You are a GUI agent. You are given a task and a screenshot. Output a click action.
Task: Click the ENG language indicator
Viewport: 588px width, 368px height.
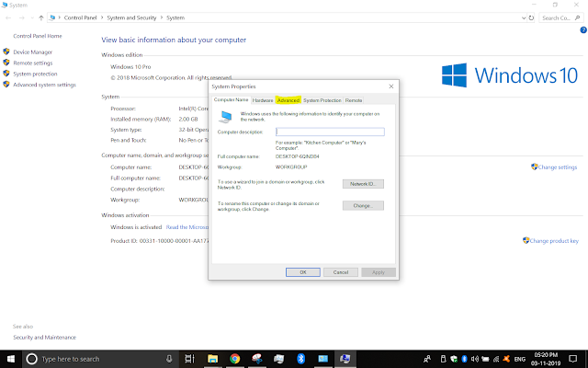click(x=520, y=360)
